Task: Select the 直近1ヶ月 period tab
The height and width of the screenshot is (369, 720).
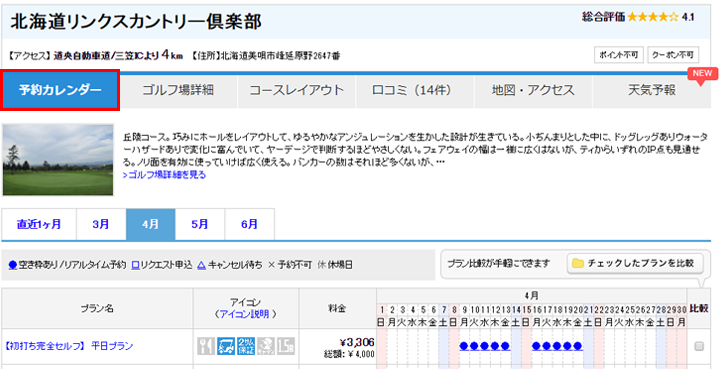Action: [x=39, y=224]
